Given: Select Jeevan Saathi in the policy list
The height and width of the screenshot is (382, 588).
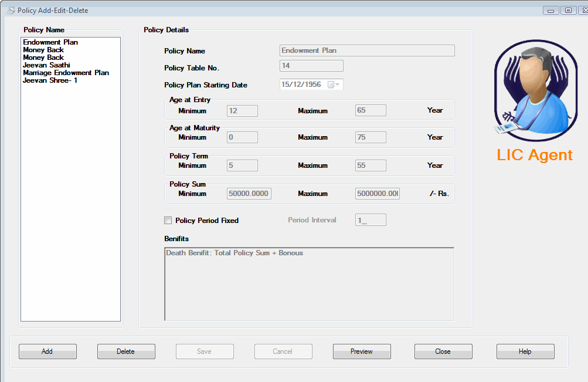Looking at the screenshot, I should [44, 65].
